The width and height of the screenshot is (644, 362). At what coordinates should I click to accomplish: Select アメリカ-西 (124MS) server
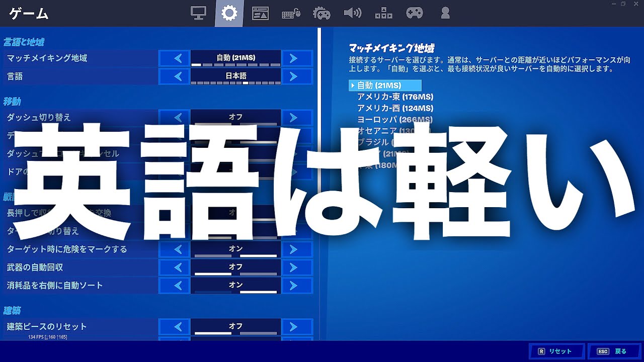coord(395,108)
